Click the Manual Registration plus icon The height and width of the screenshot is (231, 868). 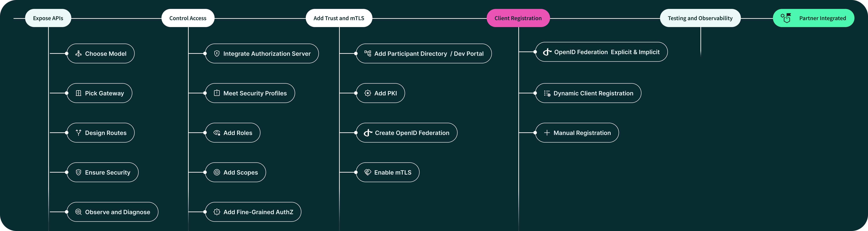(547, 133)
